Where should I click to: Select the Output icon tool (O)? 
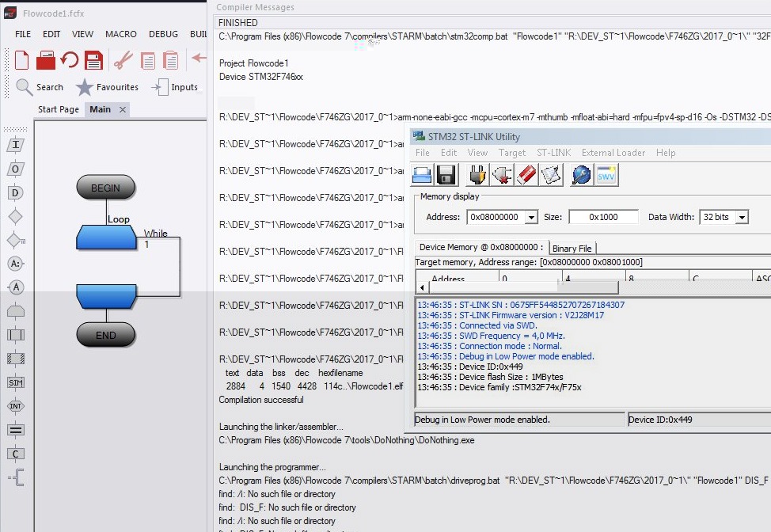15,169
